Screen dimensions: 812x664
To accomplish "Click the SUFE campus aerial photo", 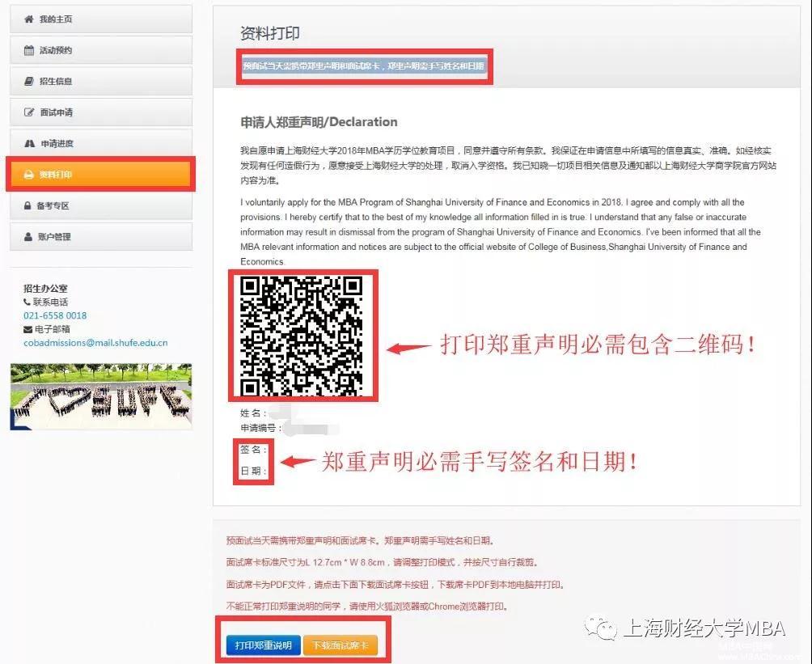I will click(101, 397).
